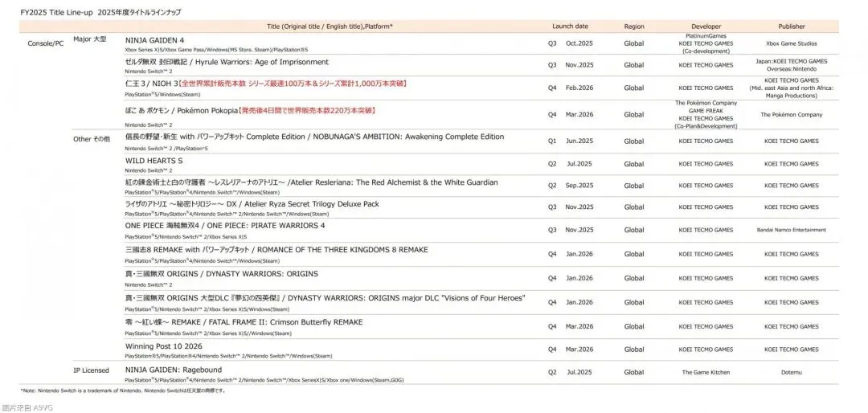Image resolution: width=868 pixels, height=413 pixels.
Task: Select the 'Sep.2025' launch date of Atelier Resleriana
Action: point(579,186)
